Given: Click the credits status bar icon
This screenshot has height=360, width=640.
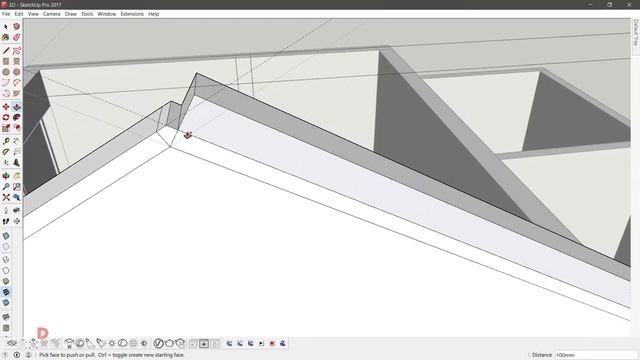Looking at the screenshot, I should (x=17, y=355).
